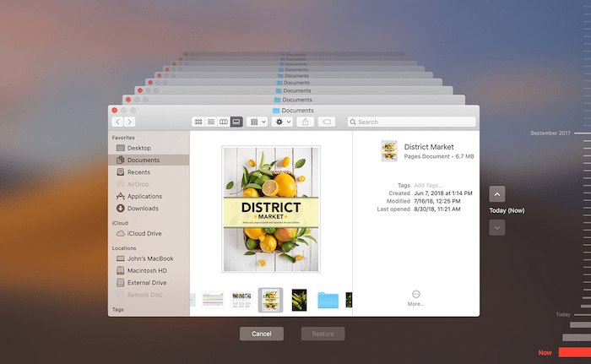Jump to previous backup with up arrow

pyautogui.click(x=497, y=194)
